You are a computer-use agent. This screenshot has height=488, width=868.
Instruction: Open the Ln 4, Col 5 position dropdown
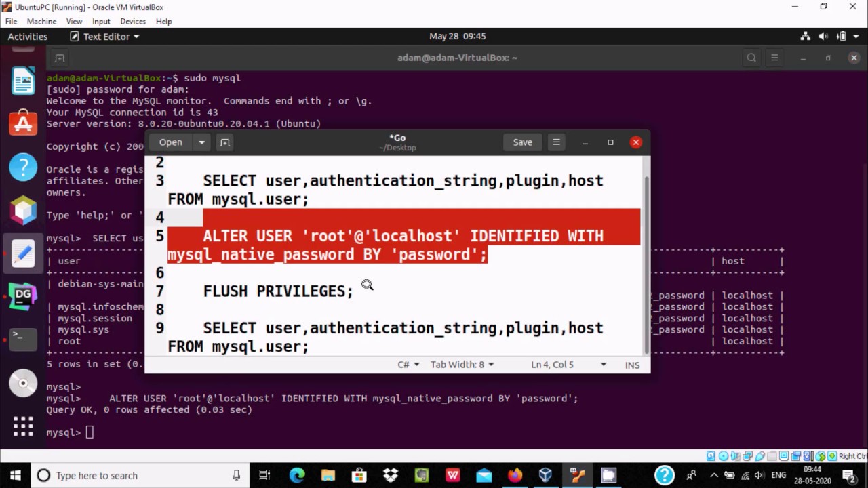(x=568, y=365)
